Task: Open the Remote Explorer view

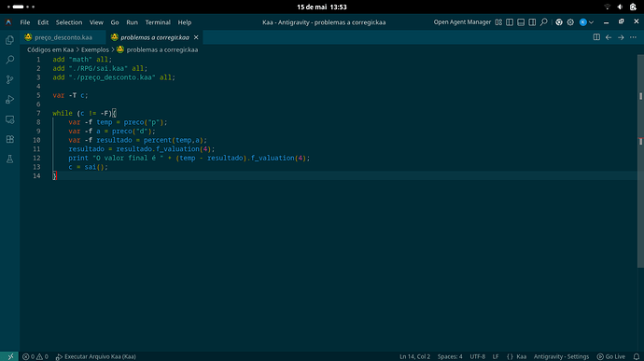Action: point(10,119)
